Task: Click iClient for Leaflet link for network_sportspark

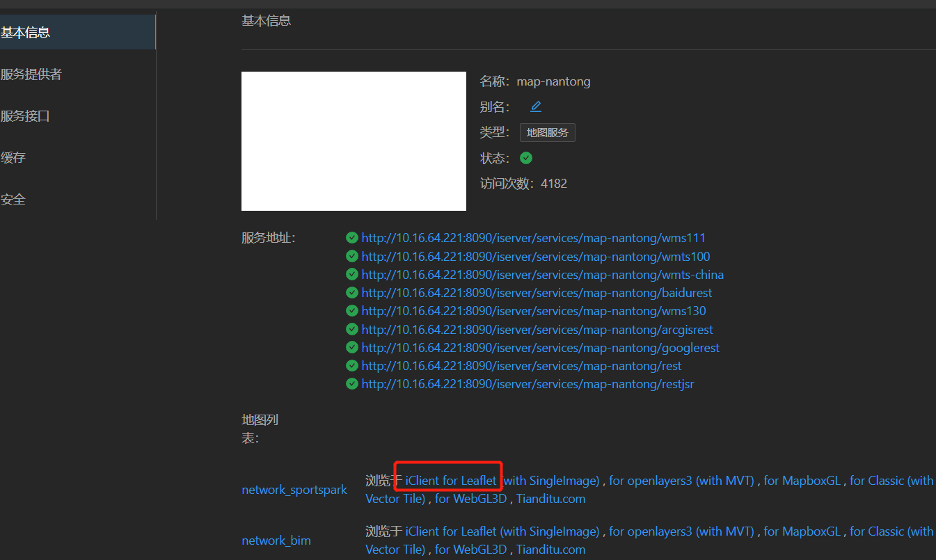Action: 451,481
